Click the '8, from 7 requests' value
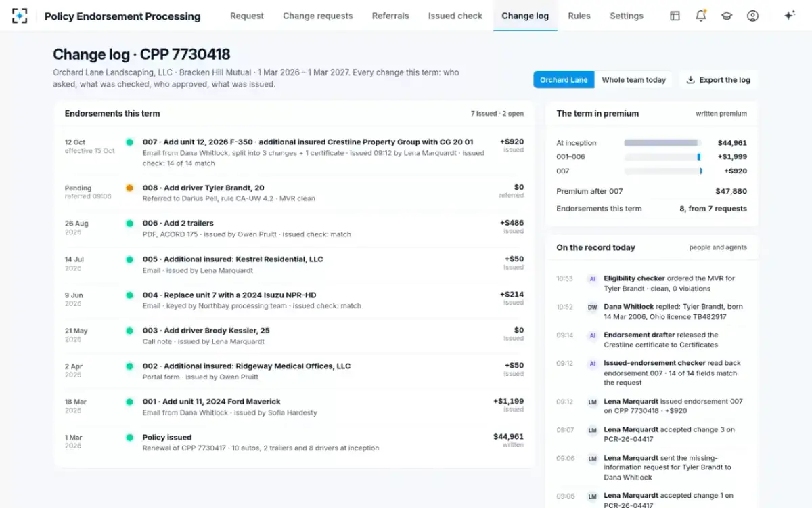 click(713, 209)
